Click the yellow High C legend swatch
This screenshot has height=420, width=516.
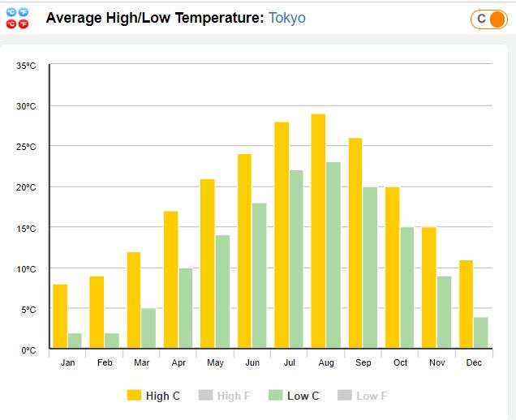click(x=134, y=396)
